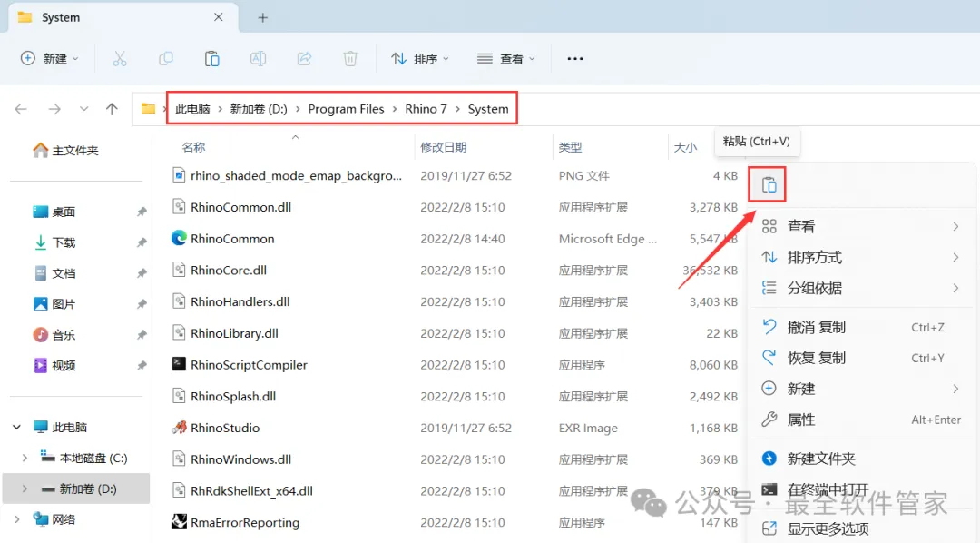This screenshot has height=543, width=980.
Task: Choose 属性 in context menu
Action: point(860,420)
